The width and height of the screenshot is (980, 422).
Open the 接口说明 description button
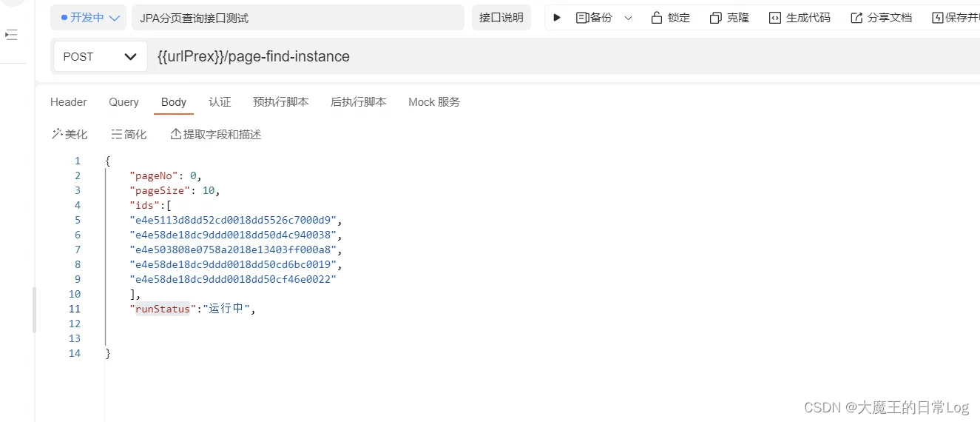(501, 18)
